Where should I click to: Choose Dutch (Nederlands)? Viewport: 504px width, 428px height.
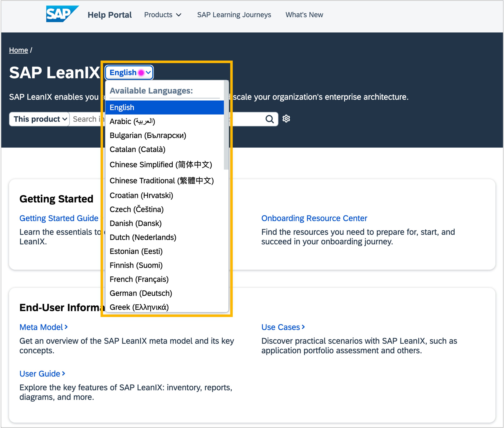pyautogui.click(x=164, y=237)
